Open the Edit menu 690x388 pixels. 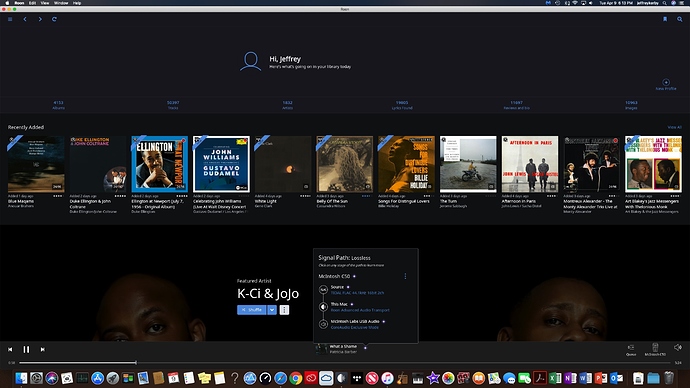pyautogui.click(x=33, y=3)
